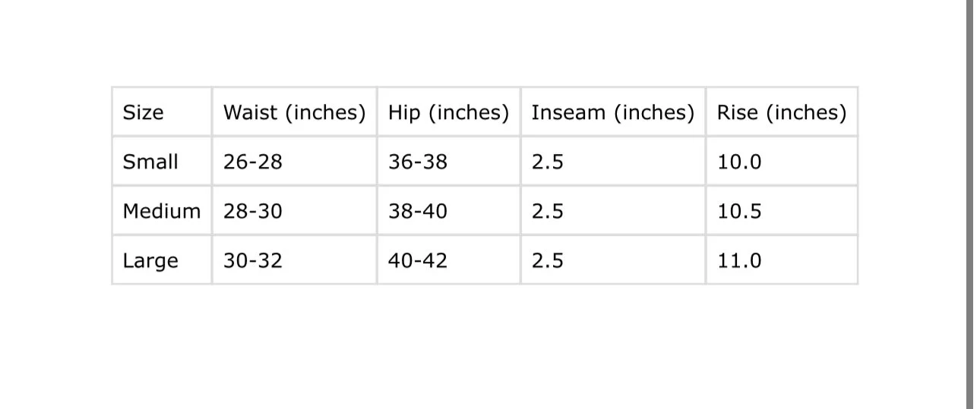980x409 pixels.
Task: Click hip value 40-42
Action: 418,260
